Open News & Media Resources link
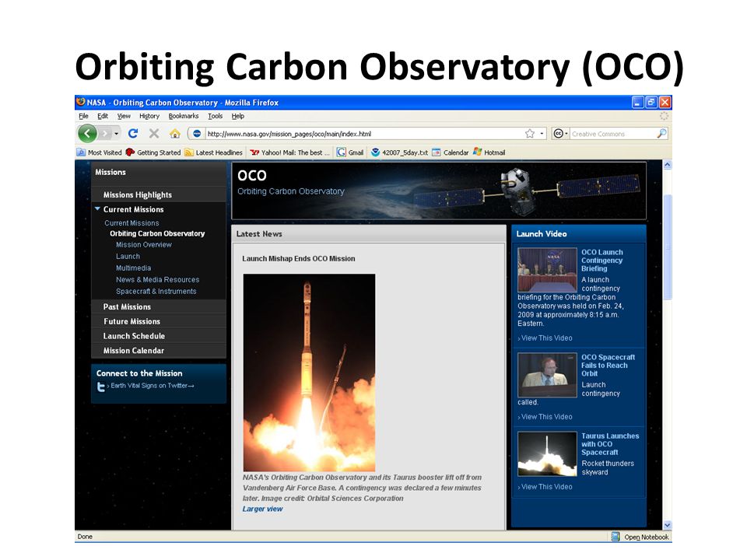 [x=157, y=279]
